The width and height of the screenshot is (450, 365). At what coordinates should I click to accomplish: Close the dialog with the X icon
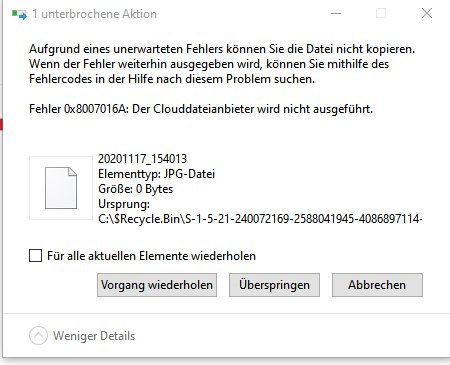point(427,13)
